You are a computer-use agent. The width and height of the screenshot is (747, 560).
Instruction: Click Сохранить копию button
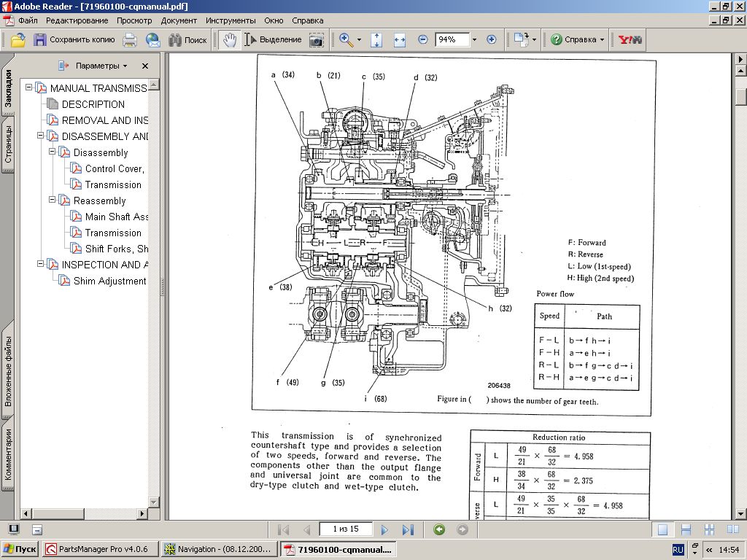[x=74, y=40]
